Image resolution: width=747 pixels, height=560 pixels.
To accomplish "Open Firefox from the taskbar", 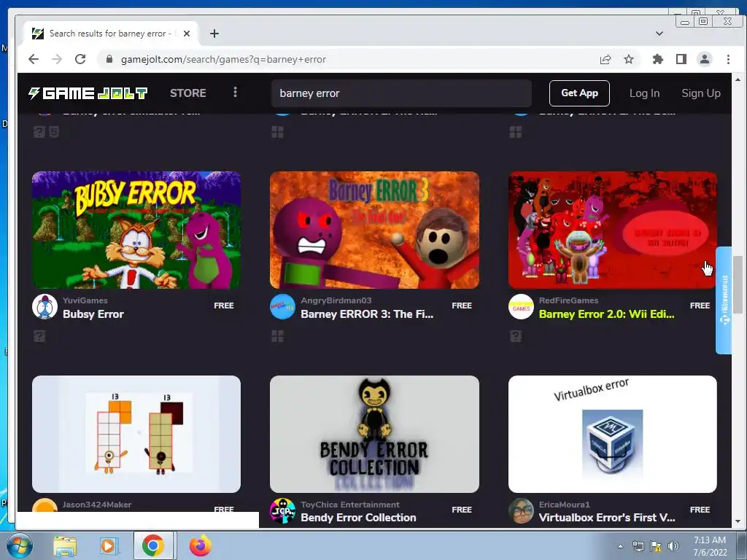I will 200,546.
